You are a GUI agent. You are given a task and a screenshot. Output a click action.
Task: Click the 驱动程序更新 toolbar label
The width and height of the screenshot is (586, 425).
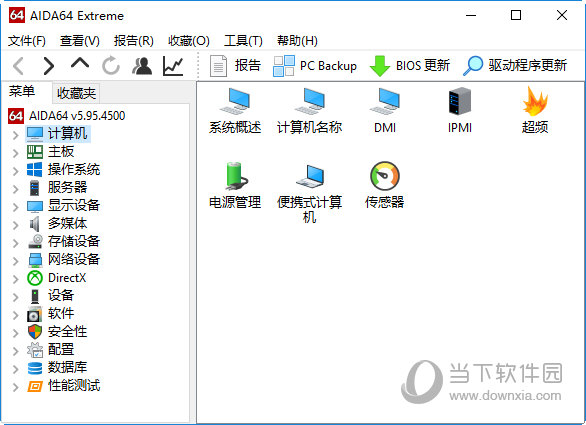528,66
